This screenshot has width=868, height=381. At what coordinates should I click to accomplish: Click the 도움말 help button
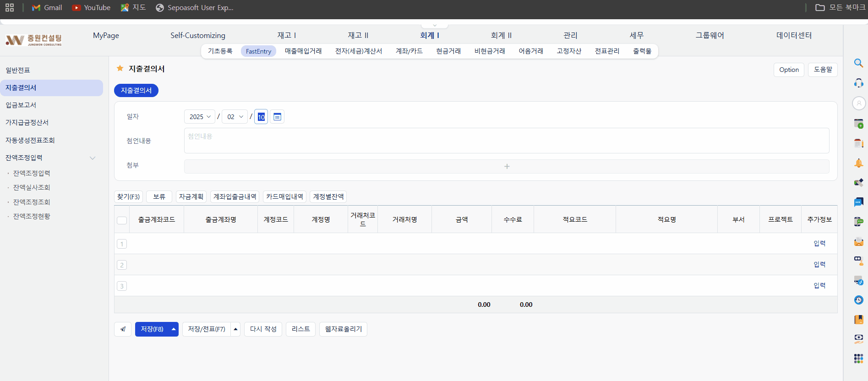pos(823,70)
